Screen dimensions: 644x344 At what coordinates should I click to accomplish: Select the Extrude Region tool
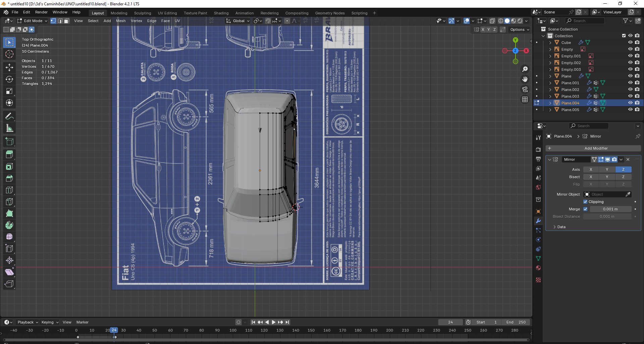point(9,155)
